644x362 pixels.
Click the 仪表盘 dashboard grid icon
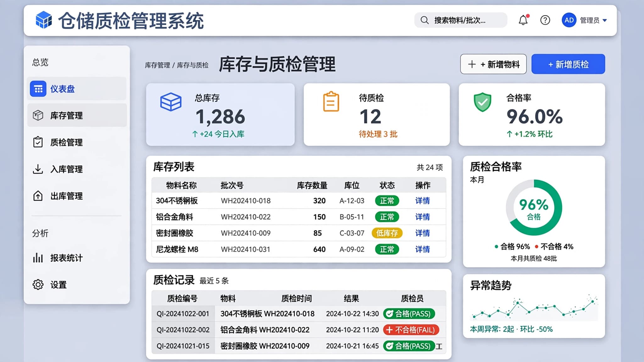tap(38, 89)
